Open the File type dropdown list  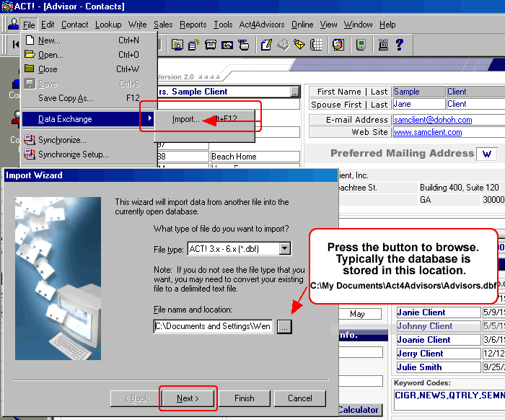click(285, 249)
